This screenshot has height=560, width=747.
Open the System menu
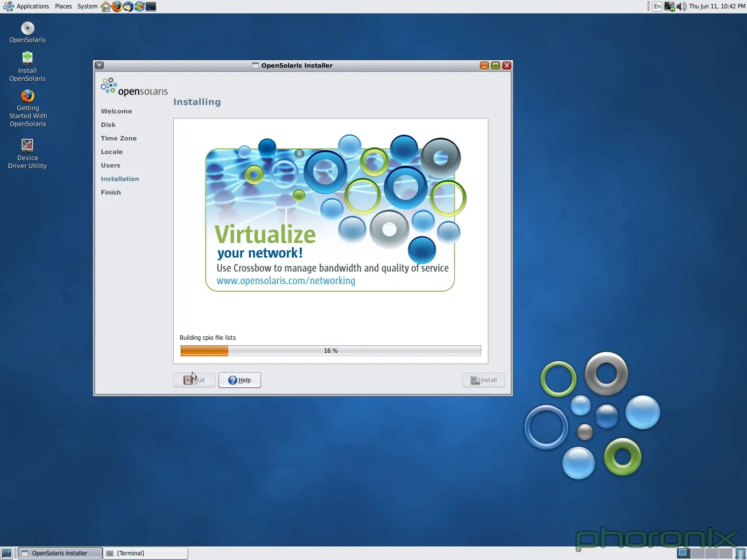pyautogui.click(x=87, y=7)
